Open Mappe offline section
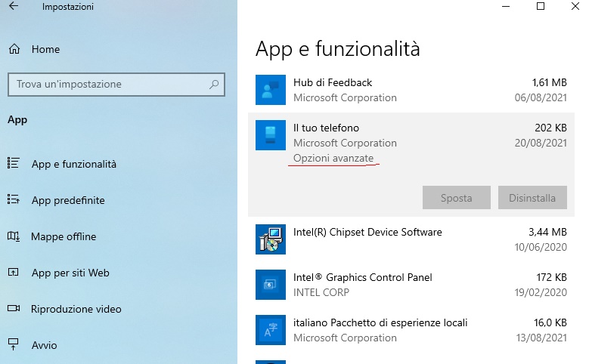589x364 pixels. click(64, 236)
